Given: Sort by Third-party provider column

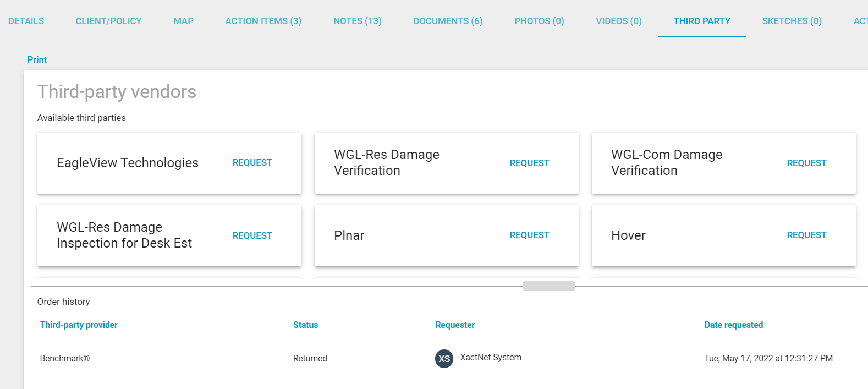Looking at the screenshot, I should coord(79,325).
